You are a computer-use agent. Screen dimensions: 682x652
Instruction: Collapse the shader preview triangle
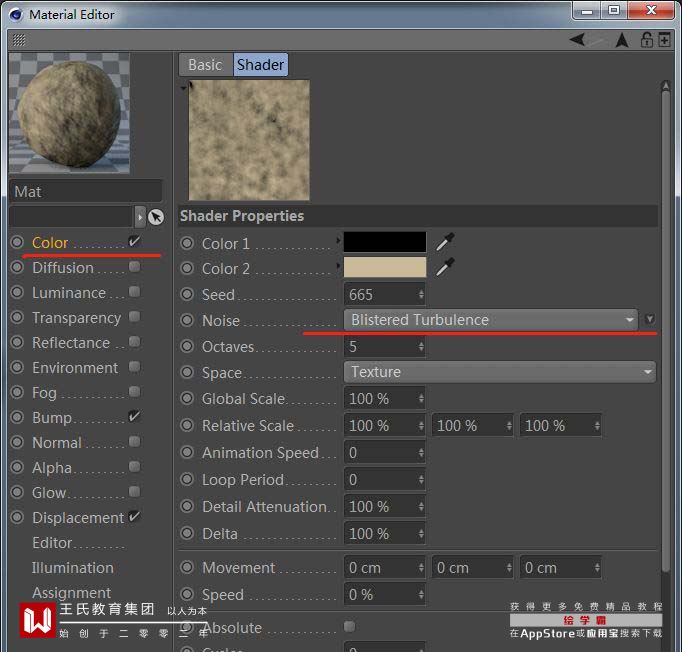click(x=184, y=88)
